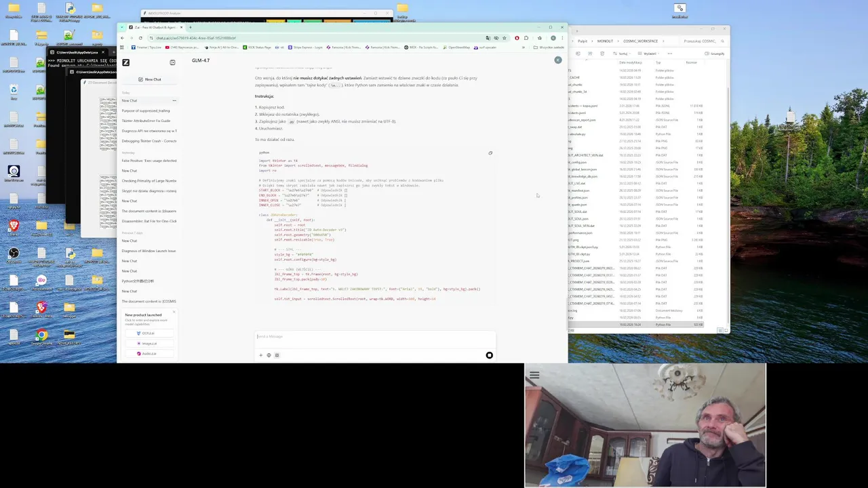This screenshot has width=868, height=488.
Task: Open the Brave browser desktop icon
Action: 14,228
